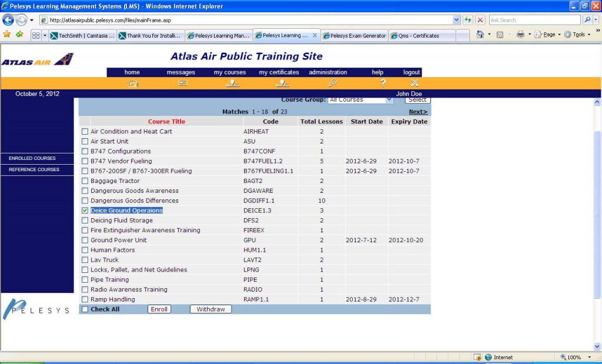The image size is (602, 364).
Task: Expand the address bar URL dropdown
Action: [456, 19]
